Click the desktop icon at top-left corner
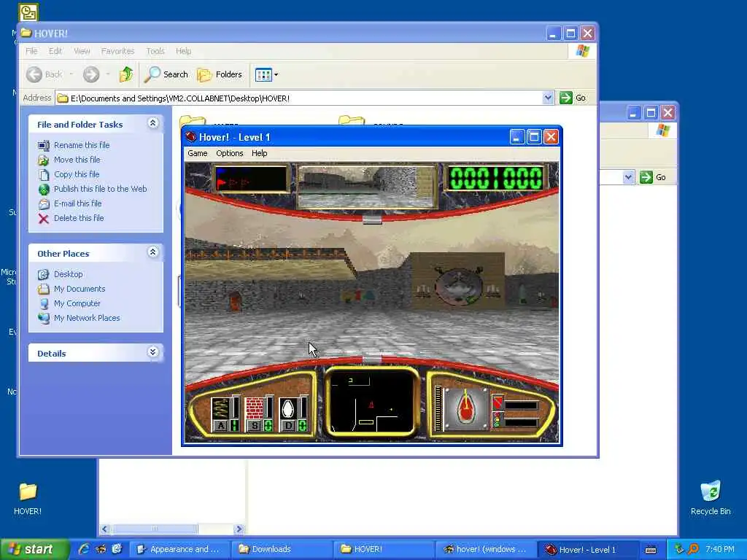 click(x=28, y=12)
